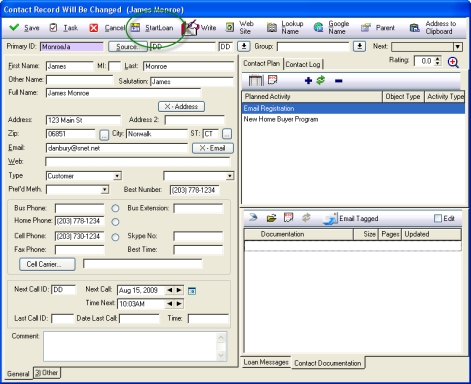This screenshot has width=471, height=384.
Task: Click blue arrow icon in documentation toolbar
Action: point(253,218)
